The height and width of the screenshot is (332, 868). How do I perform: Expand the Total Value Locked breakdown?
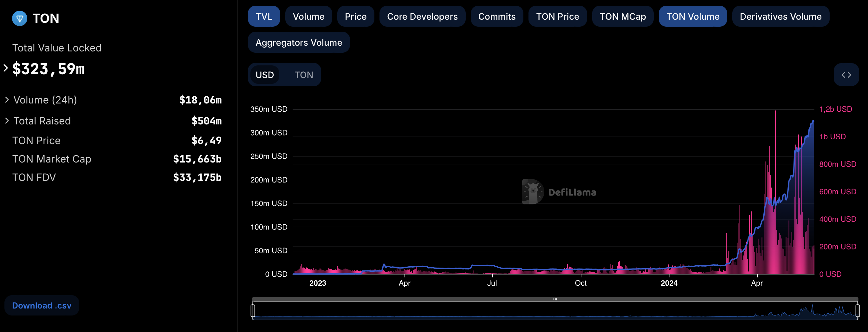pyautogui.click(x=6, y=68)
